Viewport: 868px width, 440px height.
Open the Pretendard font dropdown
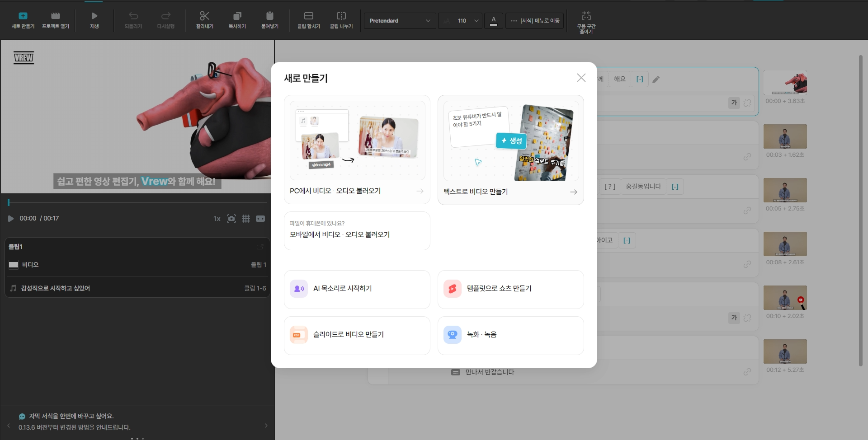coord(400,21)
